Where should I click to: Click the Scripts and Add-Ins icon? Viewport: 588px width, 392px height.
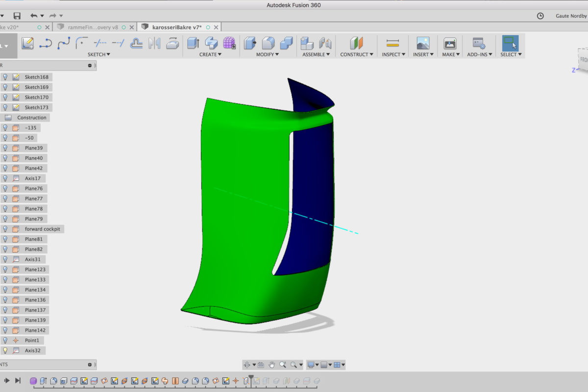(x=479, y=43)
